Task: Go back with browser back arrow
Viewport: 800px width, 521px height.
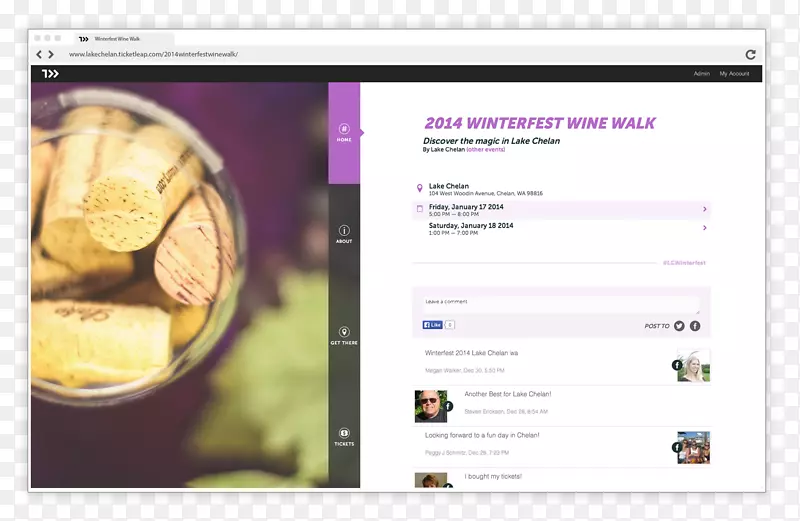Action: pyautogui.click(x=39, y=54)
